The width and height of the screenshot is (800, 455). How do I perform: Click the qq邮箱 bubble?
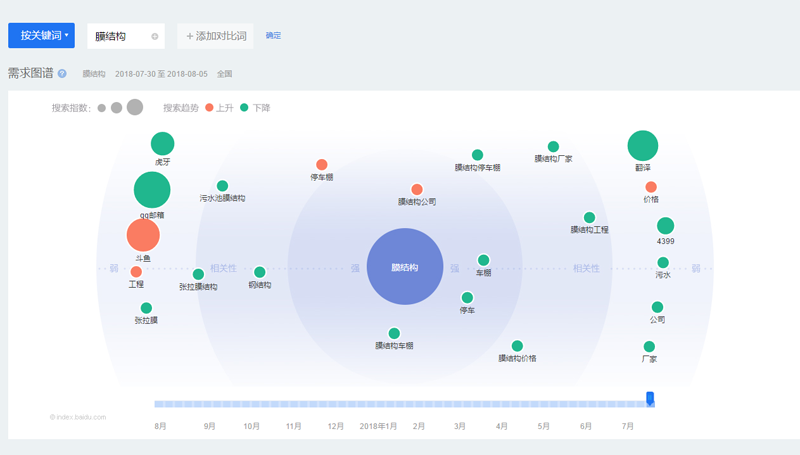(152, 189)
